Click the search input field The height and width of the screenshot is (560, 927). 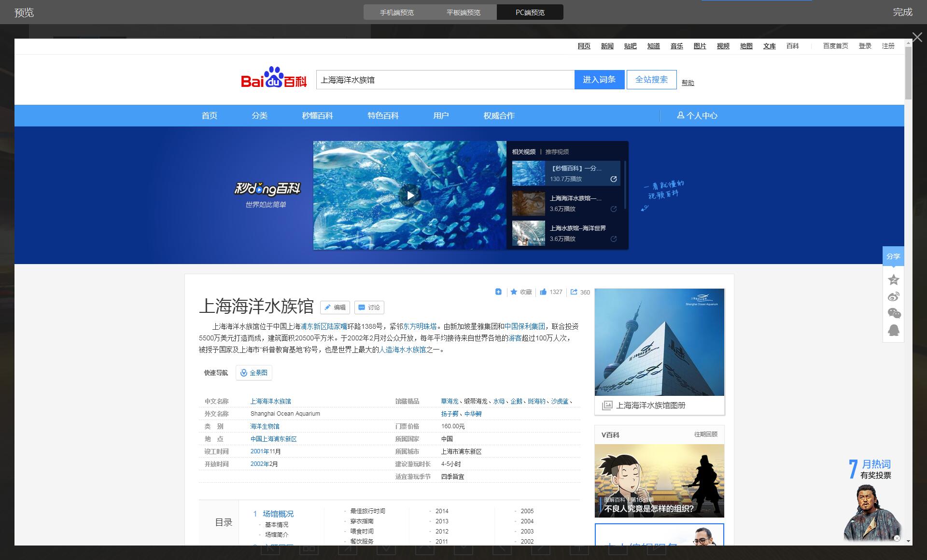click(x=445, y=80)
